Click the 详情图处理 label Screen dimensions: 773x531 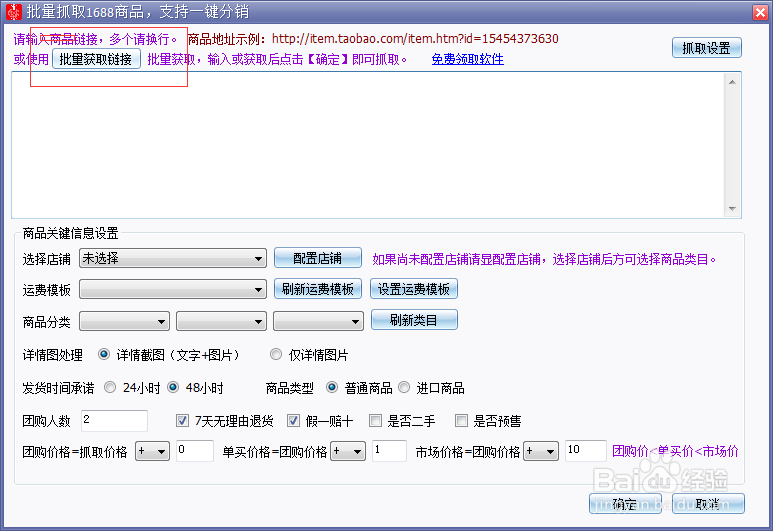point(53,355)
